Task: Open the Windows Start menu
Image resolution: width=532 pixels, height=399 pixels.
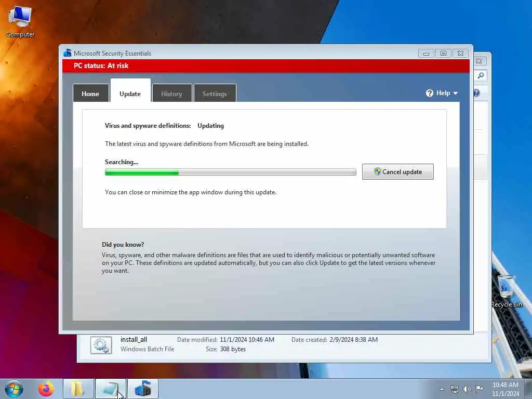Action: click(x=14, y=389)
